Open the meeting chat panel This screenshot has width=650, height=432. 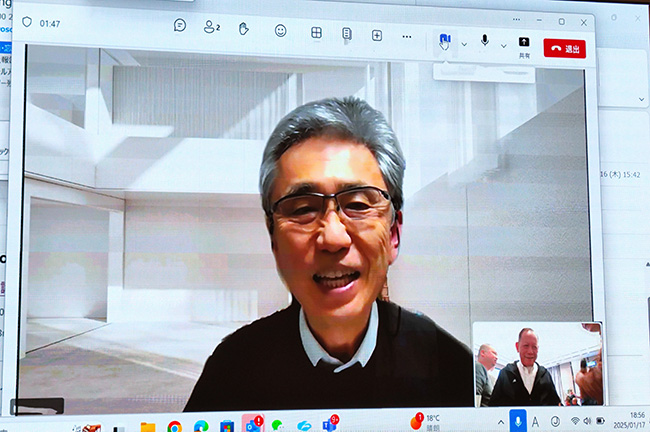[180, 26]
